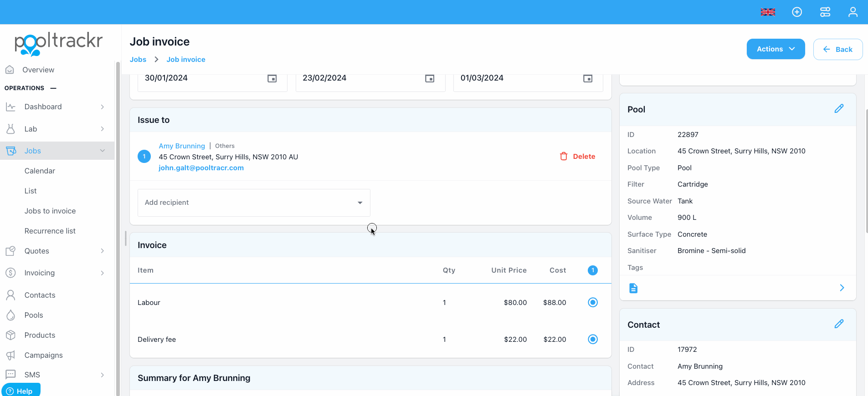Click the $88.00 cost value
The width and height of the screenshot is (868, 396).
(x=555, y=302)
